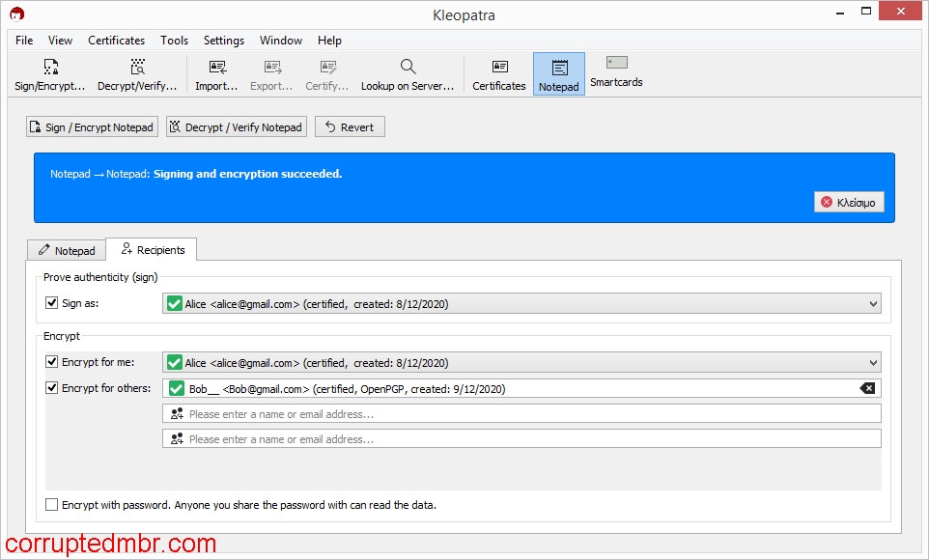The width and height of the screenshot is (929, 560).
Task: Click the Export toolbar icon
Action: pyautogui.click(x=271, y=72)
